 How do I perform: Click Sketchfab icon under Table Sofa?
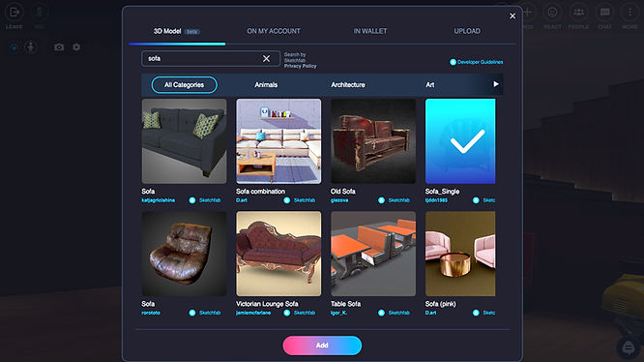(x=381, y=313)
